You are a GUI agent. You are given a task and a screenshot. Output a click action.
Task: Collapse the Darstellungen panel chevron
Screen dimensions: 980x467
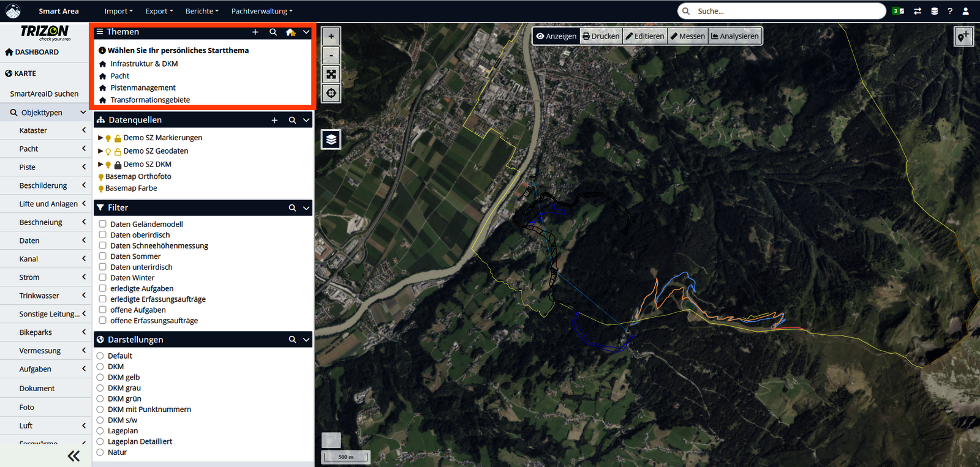tap(306, 340)
